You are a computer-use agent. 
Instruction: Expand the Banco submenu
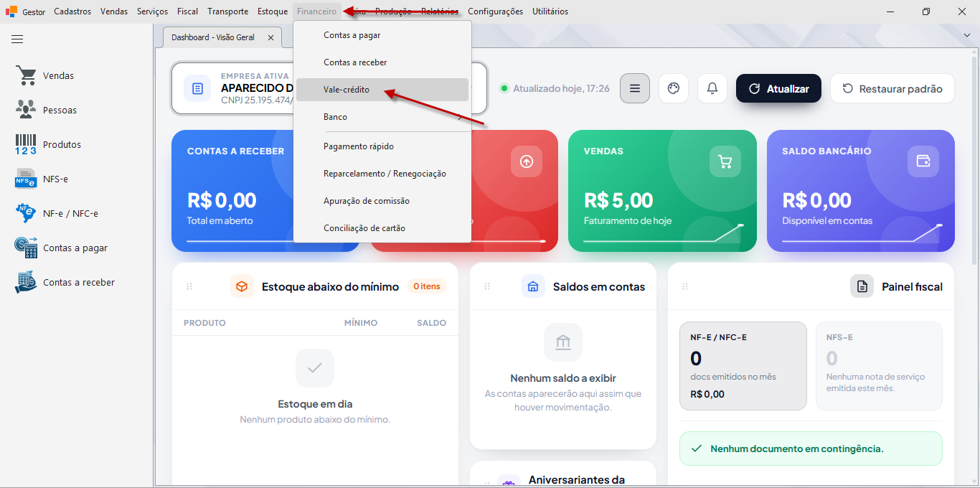pos(382,117)
